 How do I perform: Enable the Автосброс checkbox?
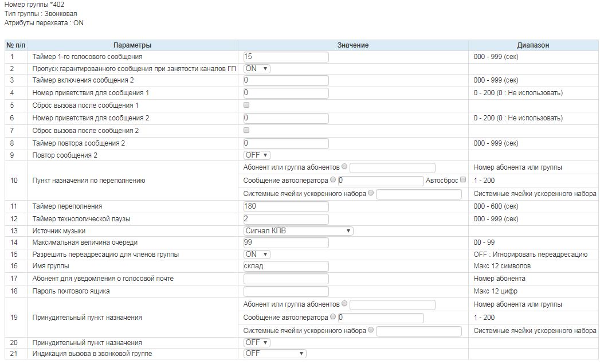coord(463,181)
